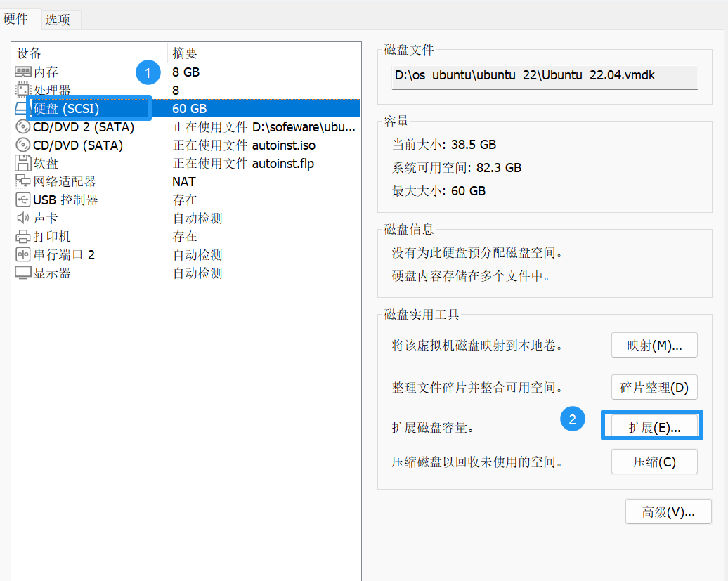Open 高级(V)... advanced settings
This screenshot has width=728, height=581.
[x=668, y=512]
